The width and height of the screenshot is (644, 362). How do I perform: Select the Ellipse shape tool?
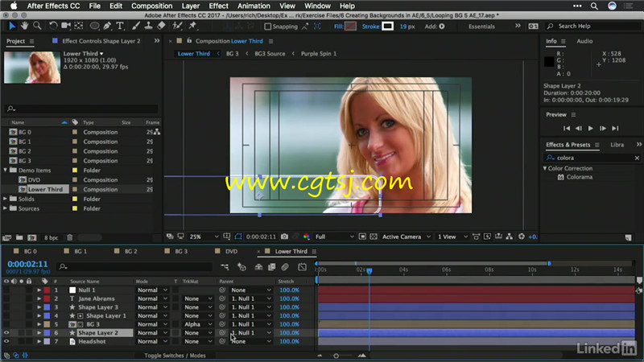point(94,26)
